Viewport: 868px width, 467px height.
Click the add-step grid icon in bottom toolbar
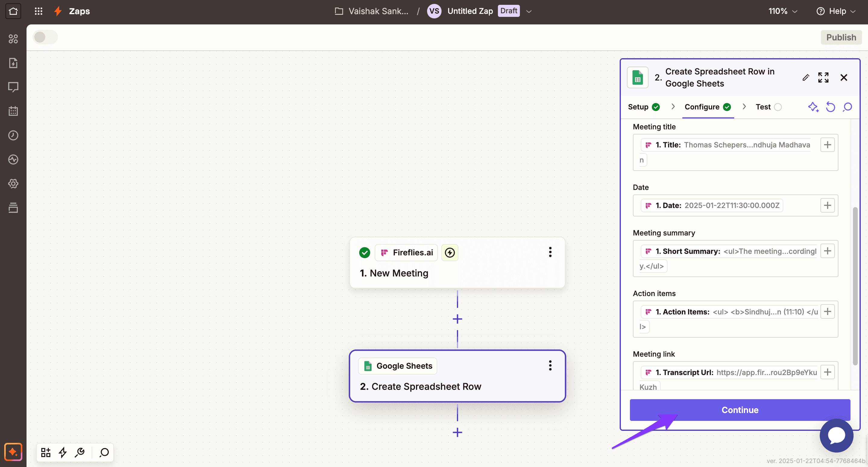point(46,452)
